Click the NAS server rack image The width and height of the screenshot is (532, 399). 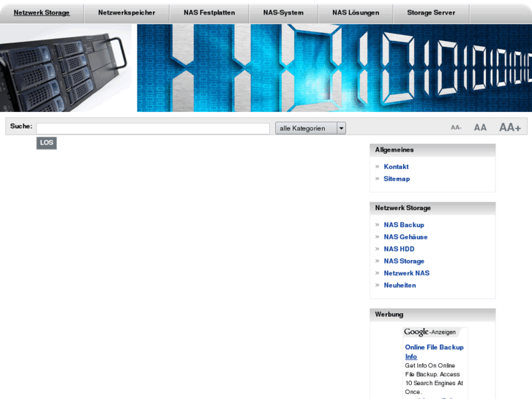[66, 68]
